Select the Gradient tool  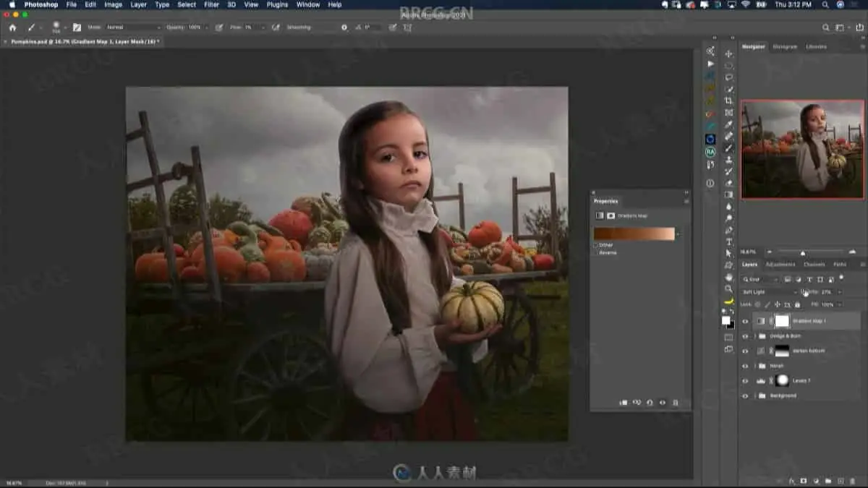(x=728, y=194)
